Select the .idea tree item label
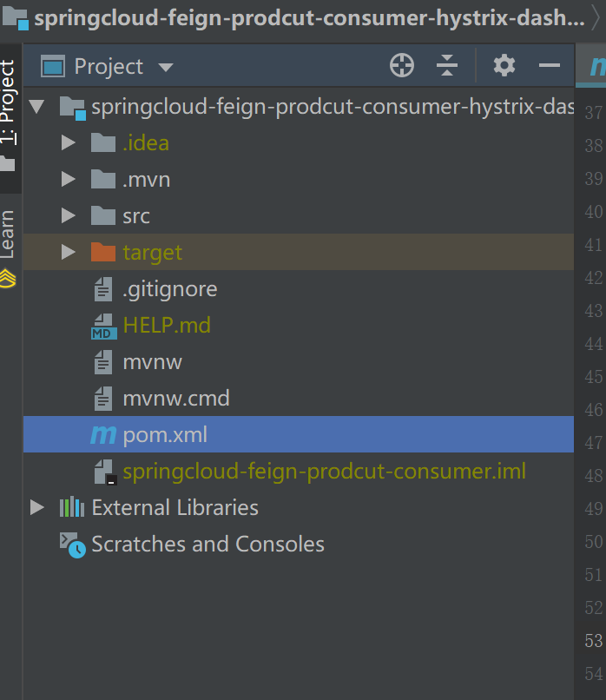The image size is (606, 700). pyautogui.click(x=146, y=142)
